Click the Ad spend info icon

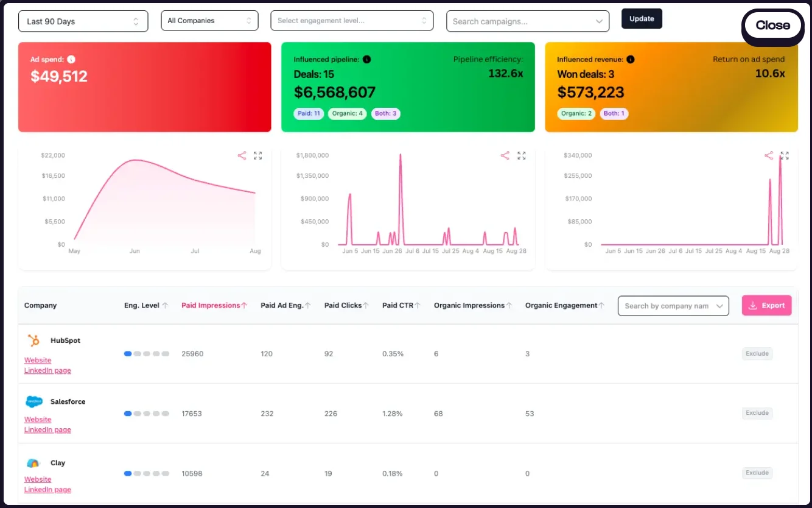71,60
